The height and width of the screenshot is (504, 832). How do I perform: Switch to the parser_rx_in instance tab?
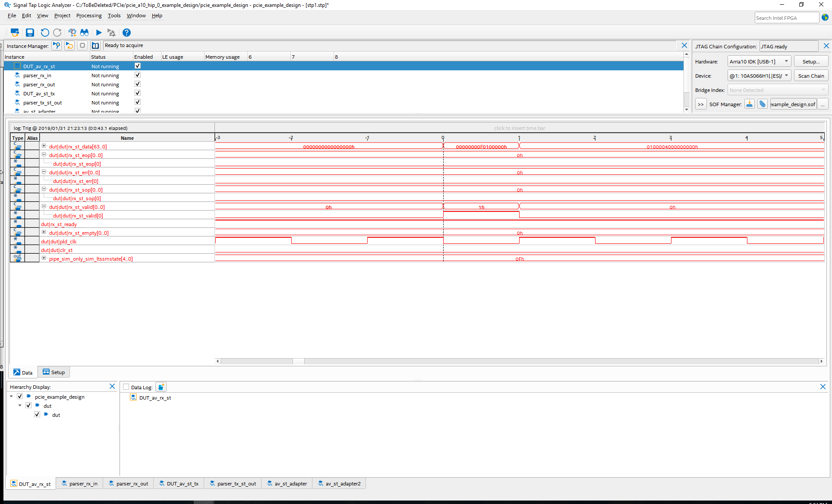click(79, 484)
